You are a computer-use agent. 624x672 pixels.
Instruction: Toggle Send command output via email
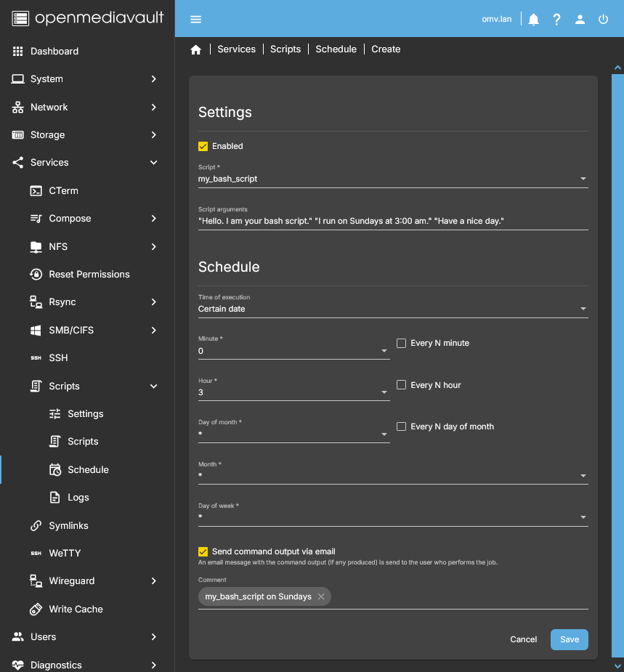coord(203,551)
